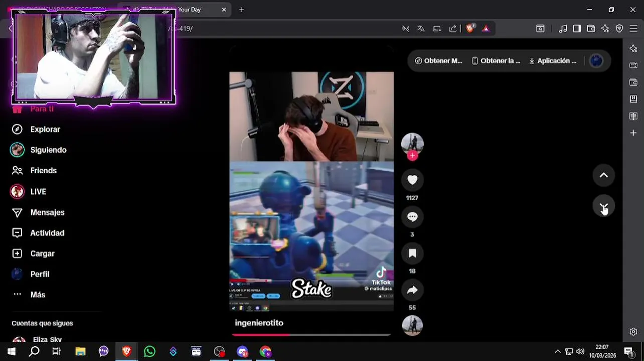Click the install app icon in address bar

click(437, 29)
